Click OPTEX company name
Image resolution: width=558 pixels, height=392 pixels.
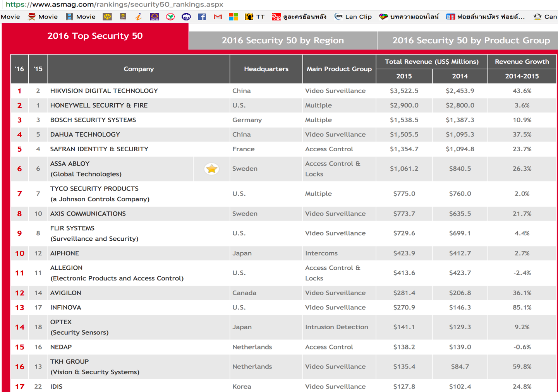61,322
